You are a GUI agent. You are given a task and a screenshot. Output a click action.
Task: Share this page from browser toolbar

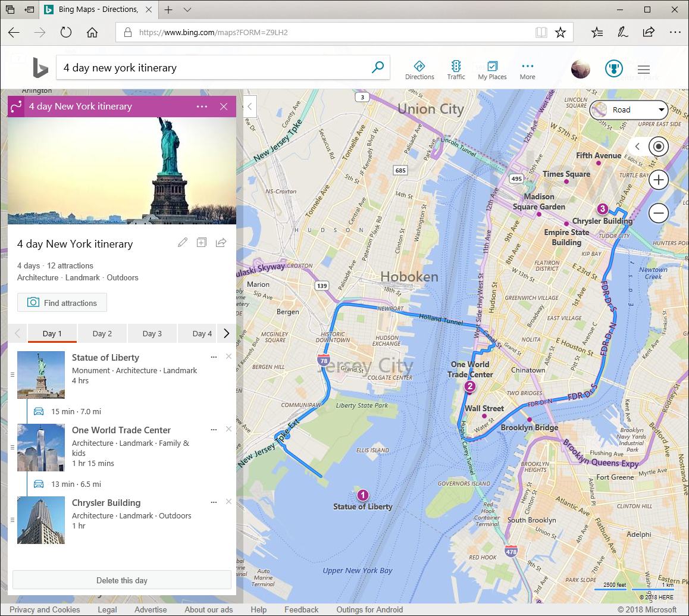(649, 32)
